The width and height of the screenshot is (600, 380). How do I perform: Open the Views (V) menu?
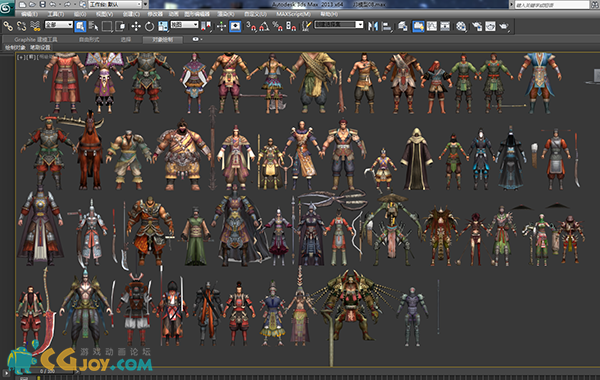(104, 14)
